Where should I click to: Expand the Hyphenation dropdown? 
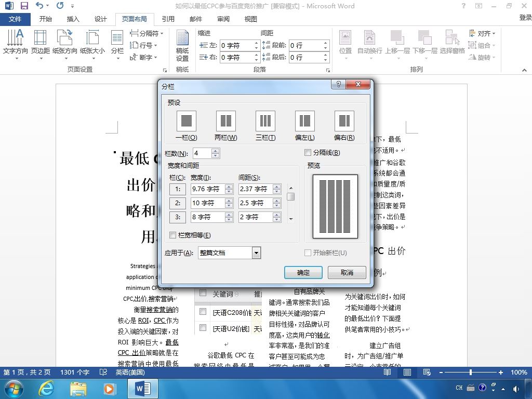click(x=143, y=57)
